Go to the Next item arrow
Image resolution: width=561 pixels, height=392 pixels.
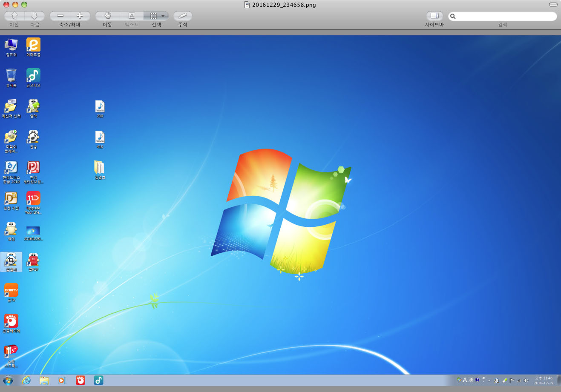(35, 16)
